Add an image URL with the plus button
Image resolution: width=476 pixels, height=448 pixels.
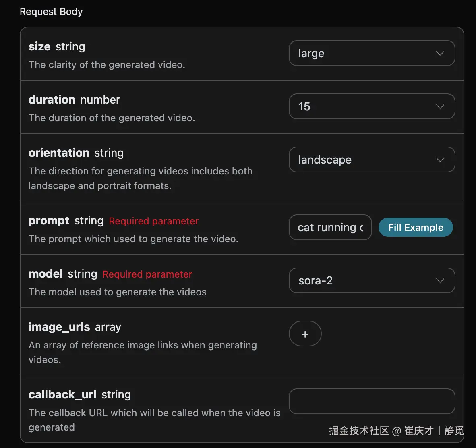click(305, 334)
